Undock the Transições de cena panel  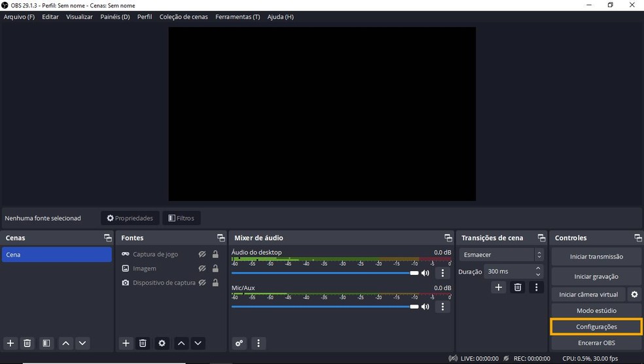point(542,238)
